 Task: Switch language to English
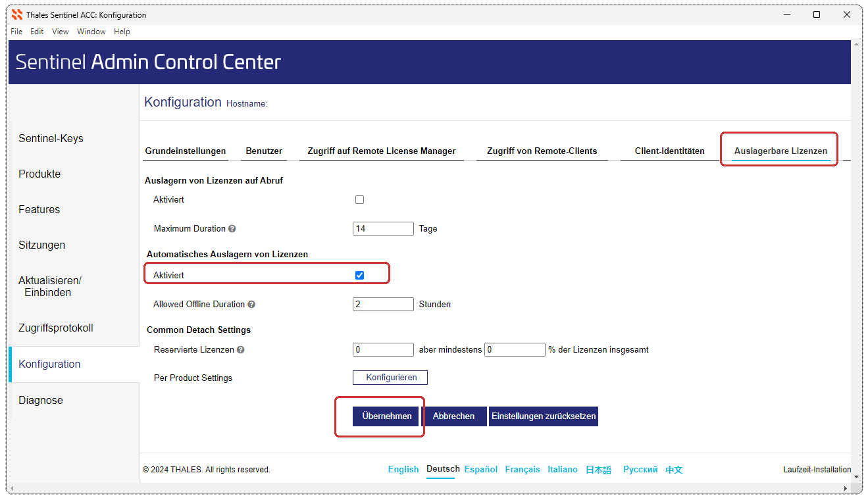403,470
